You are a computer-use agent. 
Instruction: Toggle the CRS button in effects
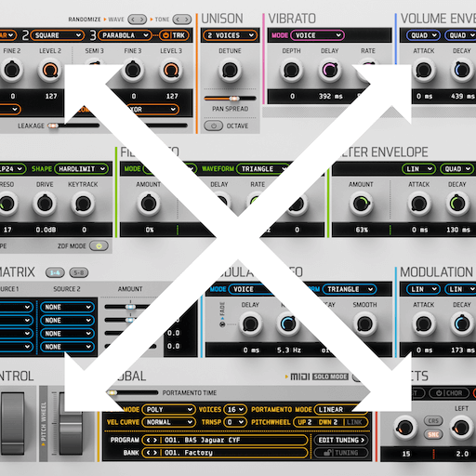pos(433,421)
